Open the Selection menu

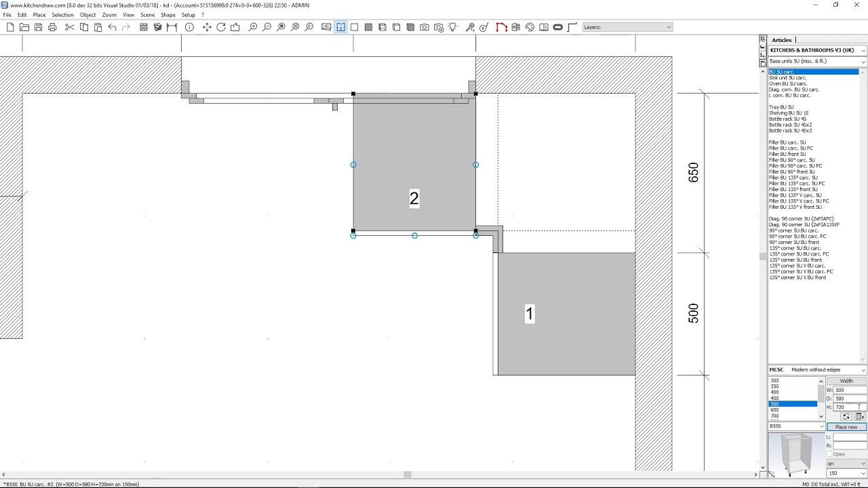[62, 15]
